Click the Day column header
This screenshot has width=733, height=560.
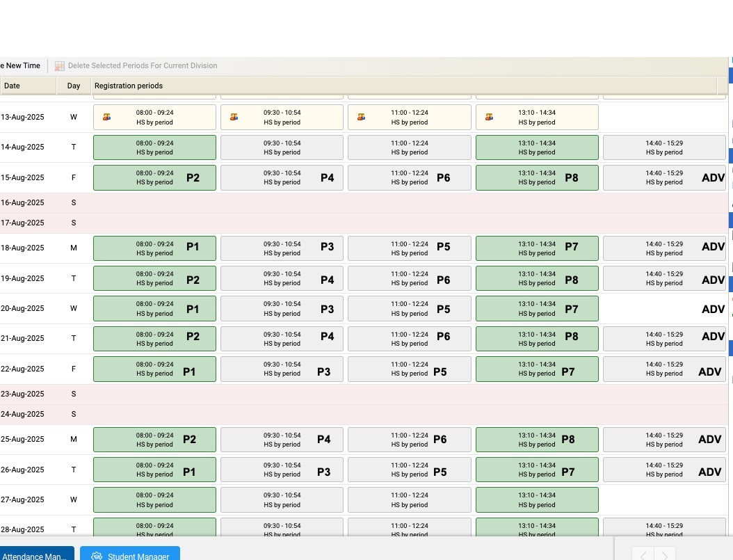74,86
